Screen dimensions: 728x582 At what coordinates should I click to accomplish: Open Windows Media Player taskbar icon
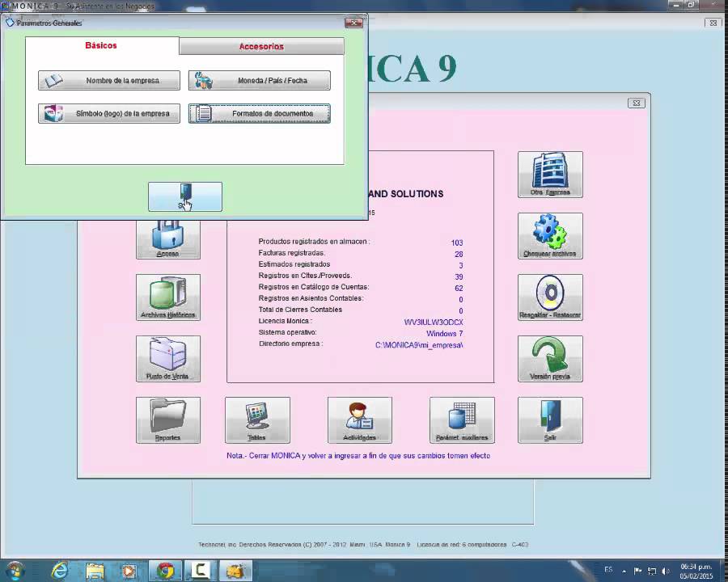pos(129,571)
